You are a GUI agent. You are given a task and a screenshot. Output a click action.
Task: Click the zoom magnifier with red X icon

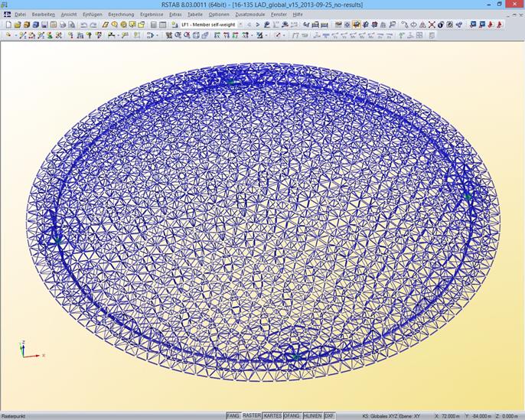coord(187,35)
